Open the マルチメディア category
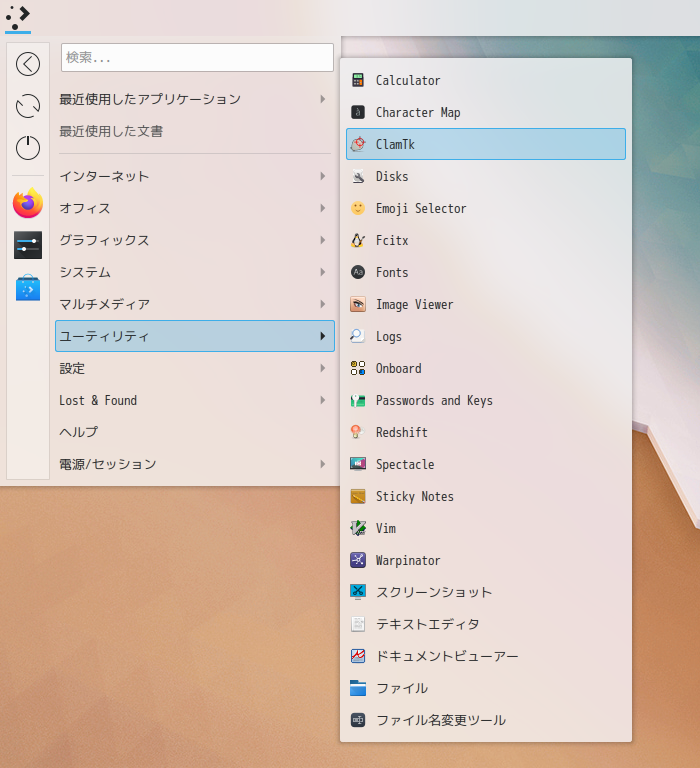Viewport: 700px width, 768px height. point(195,304)
